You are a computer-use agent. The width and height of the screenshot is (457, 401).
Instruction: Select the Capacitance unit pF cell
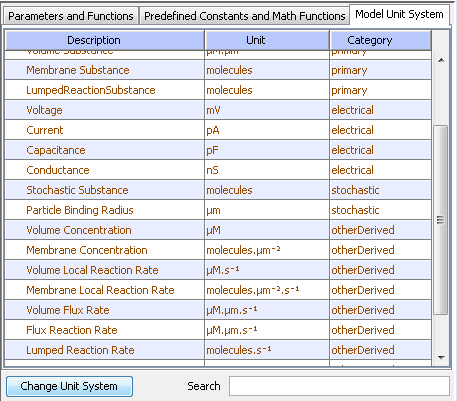click(267, 150)
